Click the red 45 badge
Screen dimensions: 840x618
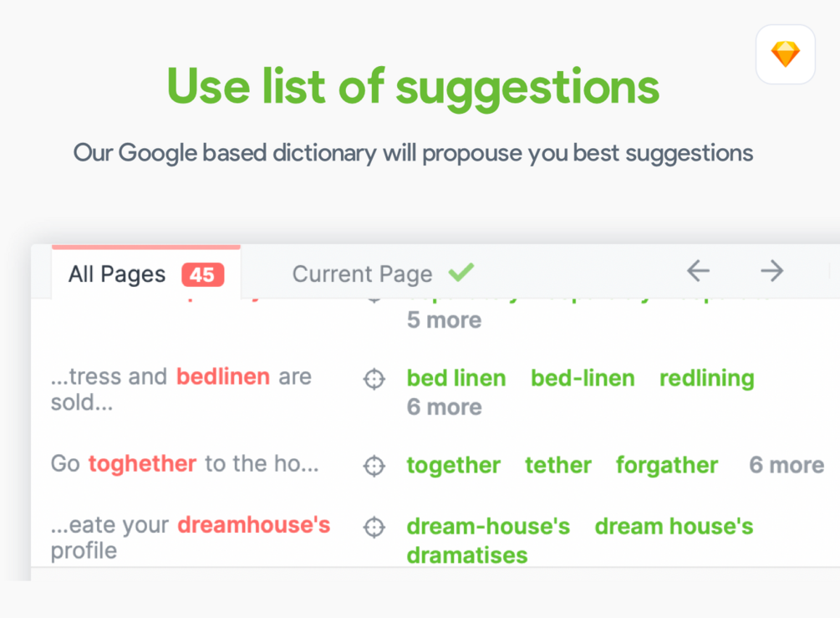click(x=202, y=274)
